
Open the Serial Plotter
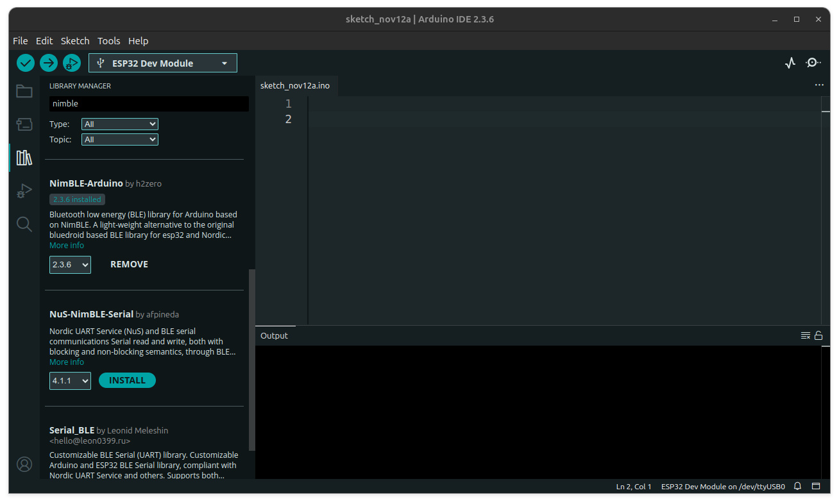[x=790, y=63]
